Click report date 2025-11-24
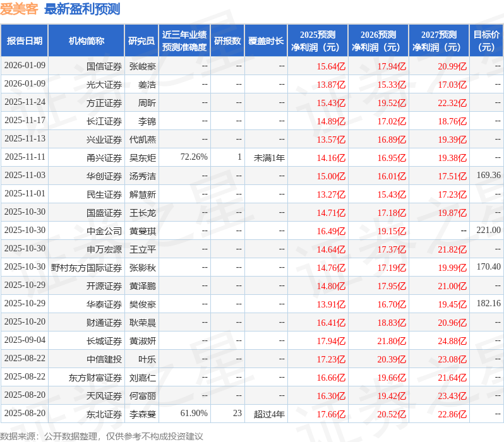504x442 pixels. [25, 102]
